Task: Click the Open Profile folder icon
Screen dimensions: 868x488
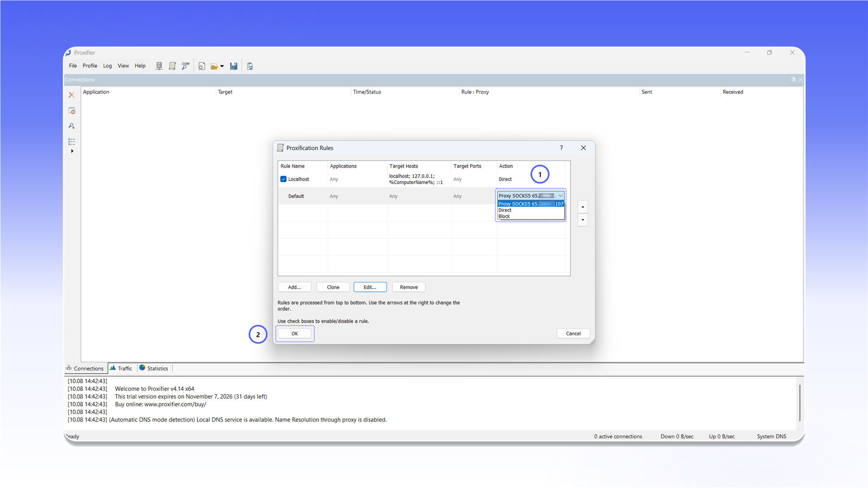Action: pos(214,66)
